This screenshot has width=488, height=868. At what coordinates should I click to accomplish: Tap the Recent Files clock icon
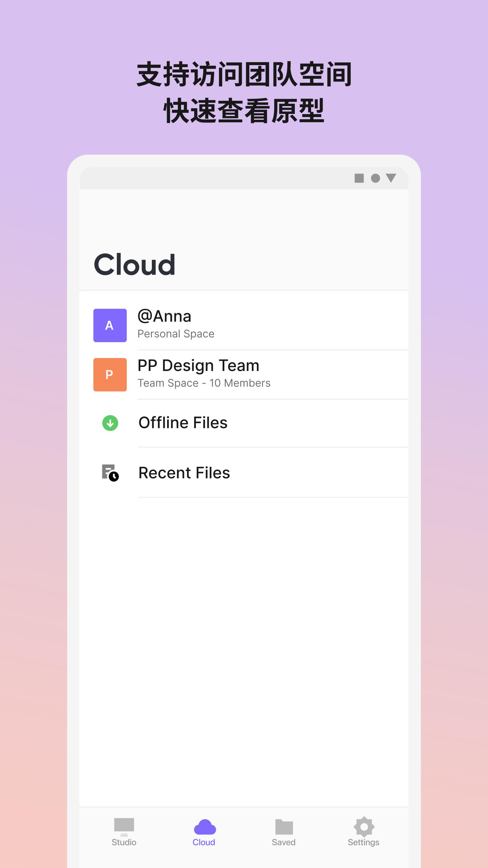click(x=110, y=473)
